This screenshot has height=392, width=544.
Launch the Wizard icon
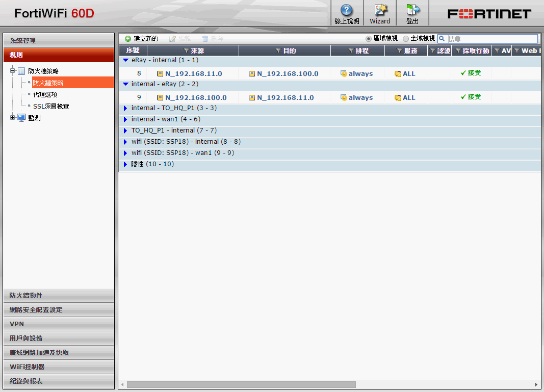[x=380, y=10]
